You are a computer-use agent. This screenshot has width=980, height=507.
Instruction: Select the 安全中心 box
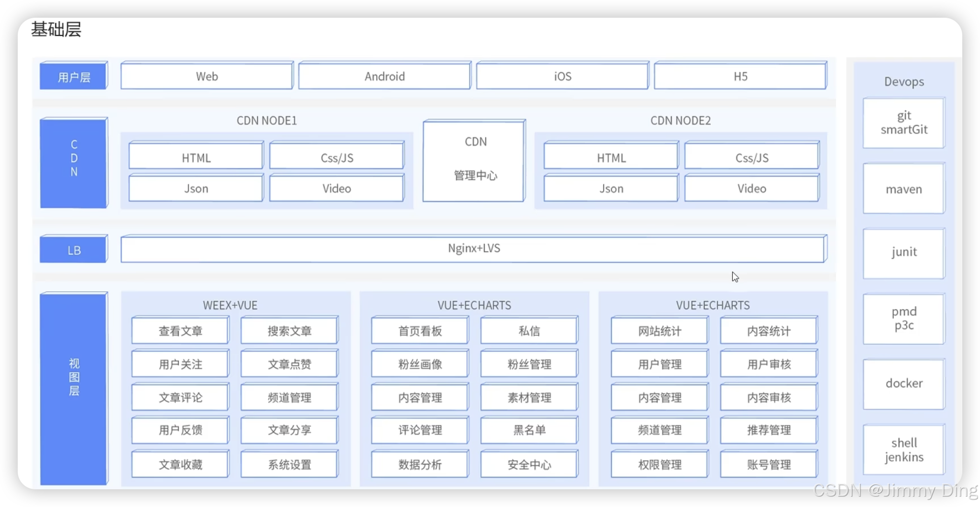[529, 464]
